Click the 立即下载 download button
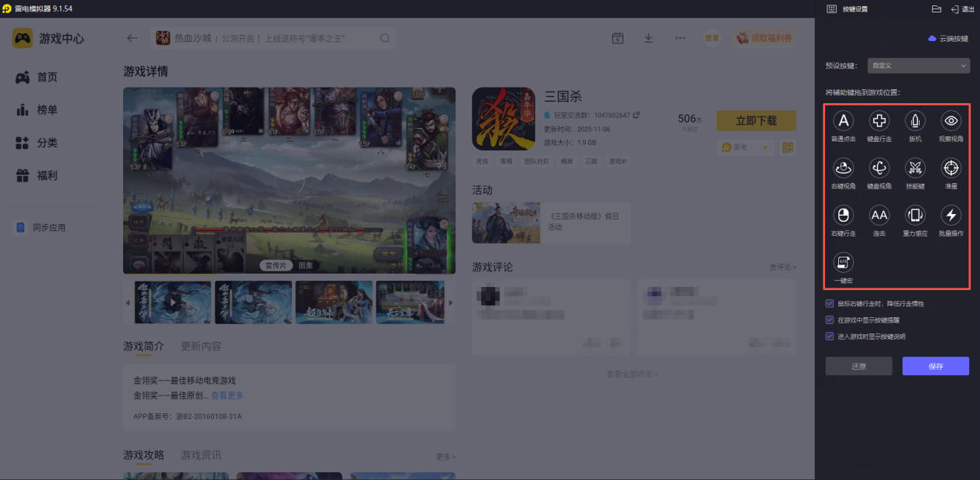The width and height of the screenshot is (980, 480). coord(755,121)
